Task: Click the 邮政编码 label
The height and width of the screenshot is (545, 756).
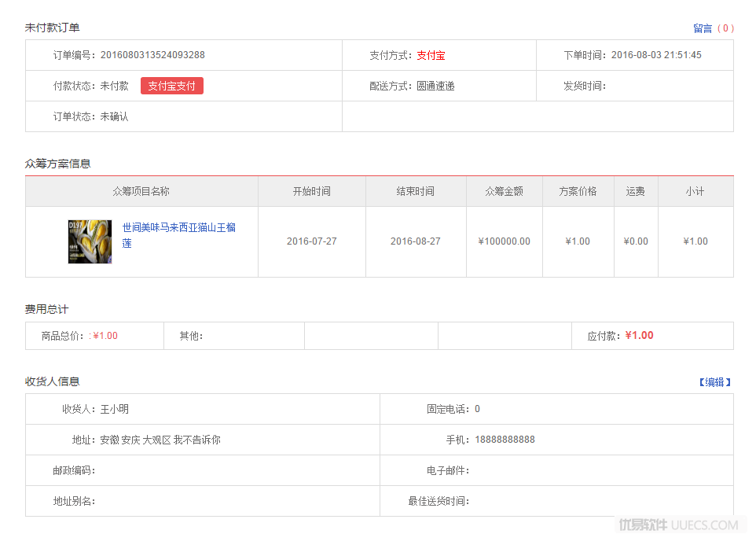Action: (x=74, y=471)
